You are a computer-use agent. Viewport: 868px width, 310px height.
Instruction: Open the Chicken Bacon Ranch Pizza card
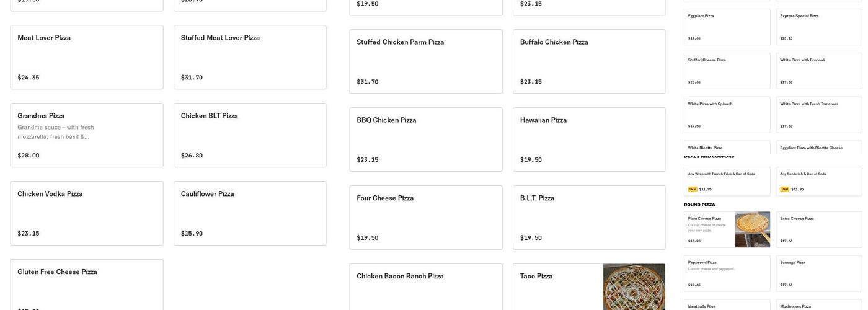tap(426, 287)
